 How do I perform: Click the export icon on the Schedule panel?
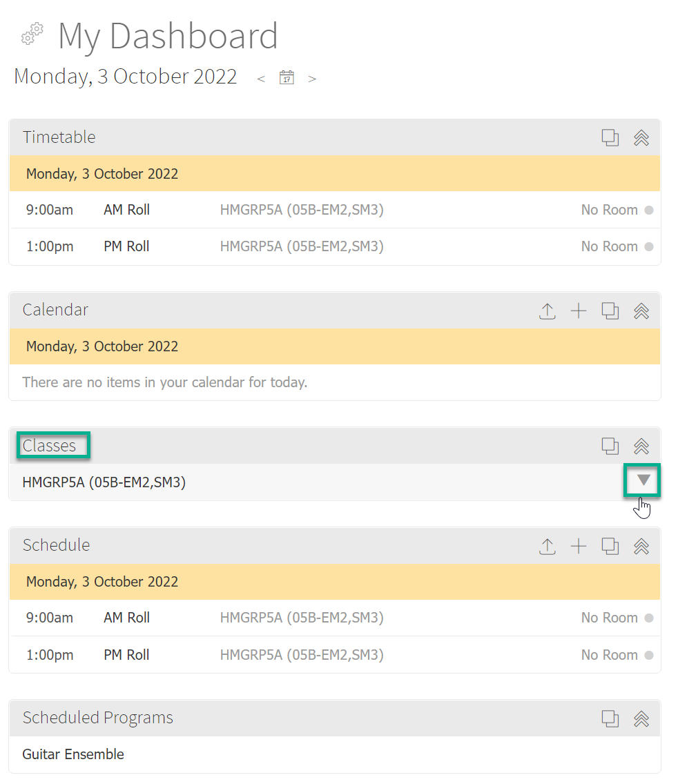[548, 546]
